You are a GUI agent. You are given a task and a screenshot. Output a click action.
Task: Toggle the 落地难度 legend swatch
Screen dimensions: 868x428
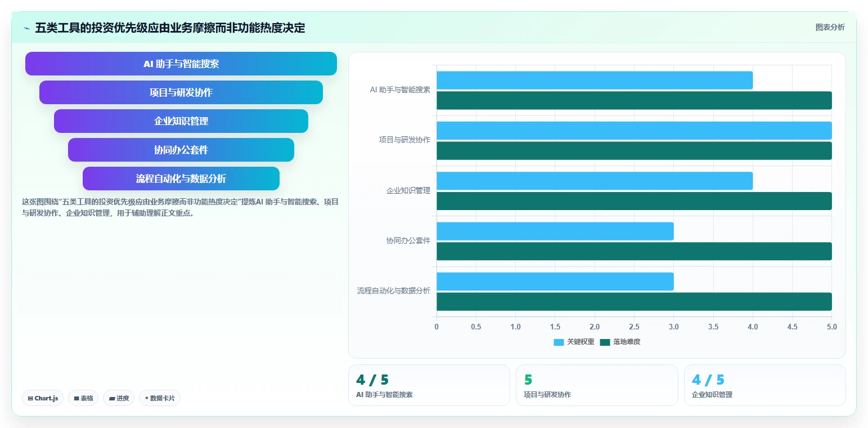(605, 342)
